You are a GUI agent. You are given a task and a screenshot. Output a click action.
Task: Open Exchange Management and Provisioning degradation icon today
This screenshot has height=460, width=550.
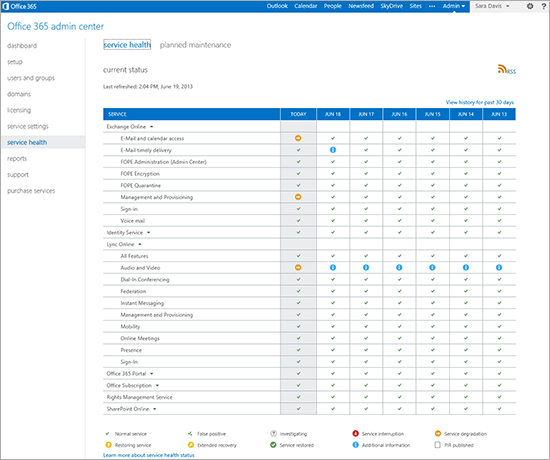[x=298, y=197]
